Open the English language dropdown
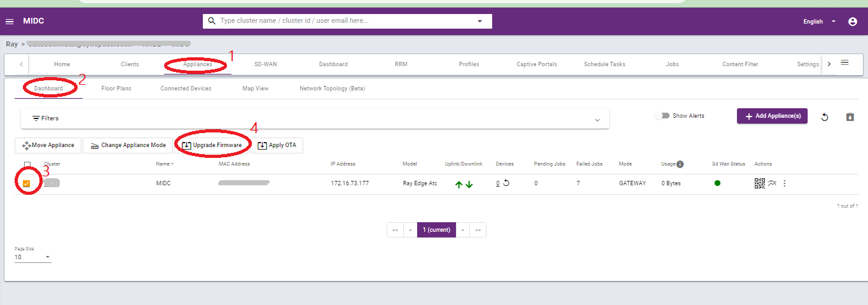 coord(820,21)
